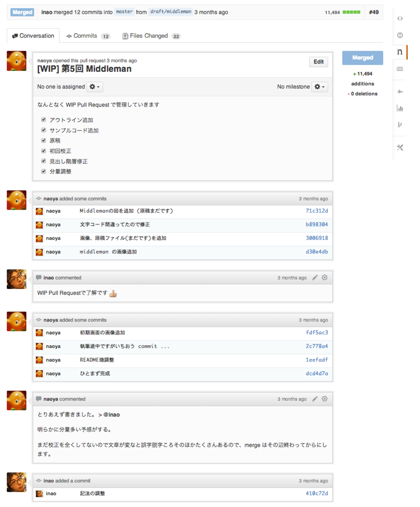Switch to the Commits tab
The height and width of the screenshot is (507, 420).
(88, 36)
